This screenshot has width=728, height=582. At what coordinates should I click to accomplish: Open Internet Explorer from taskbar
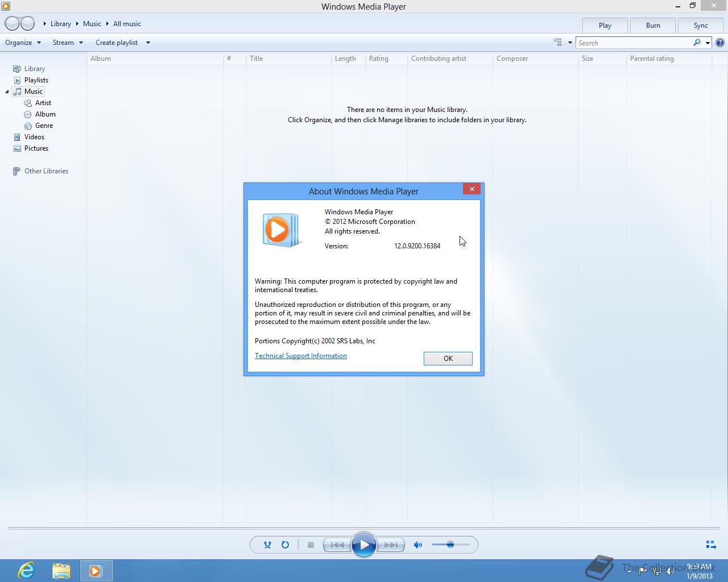[26, 570]
